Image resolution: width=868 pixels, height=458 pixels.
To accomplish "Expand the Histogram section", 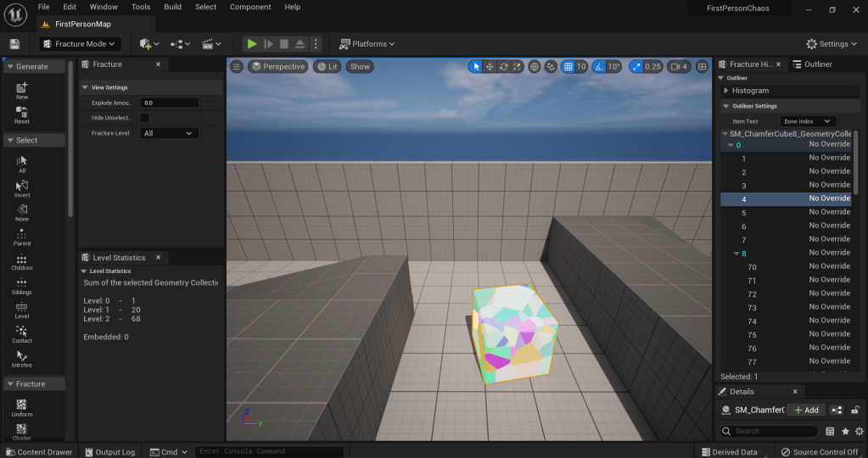I will click(725, 91).
